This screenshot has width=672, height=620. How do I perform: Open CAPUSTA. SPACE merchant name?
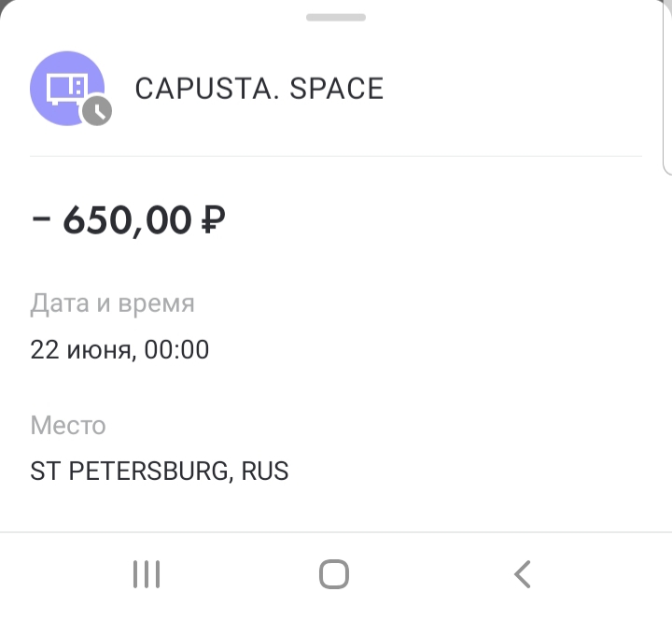point(259,89)
